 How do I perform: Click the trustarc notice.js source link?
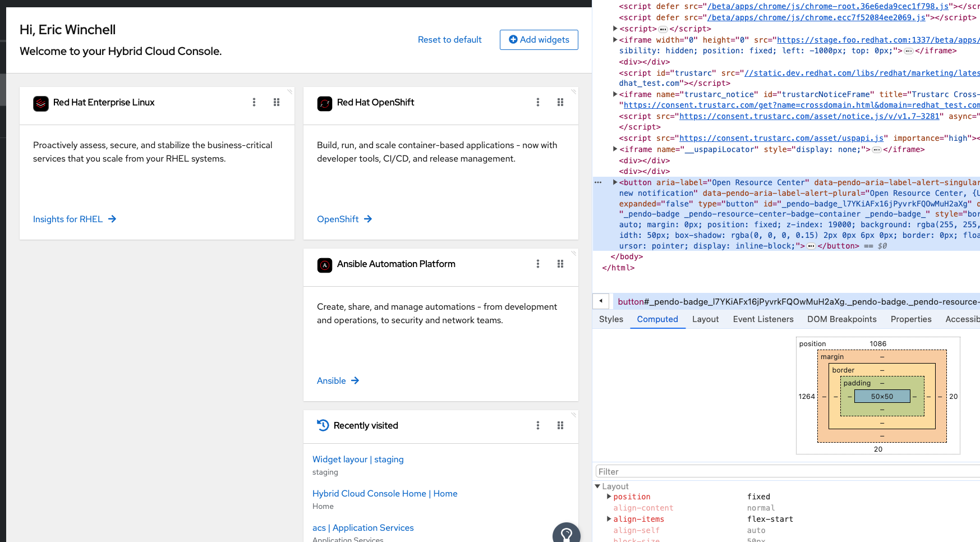(809, 116)
